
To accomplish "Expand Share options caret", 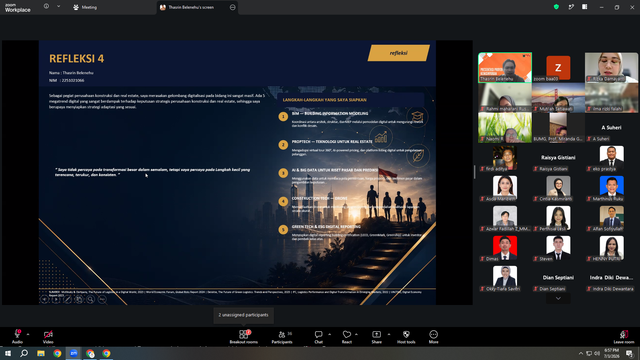I will click(389, 334).
